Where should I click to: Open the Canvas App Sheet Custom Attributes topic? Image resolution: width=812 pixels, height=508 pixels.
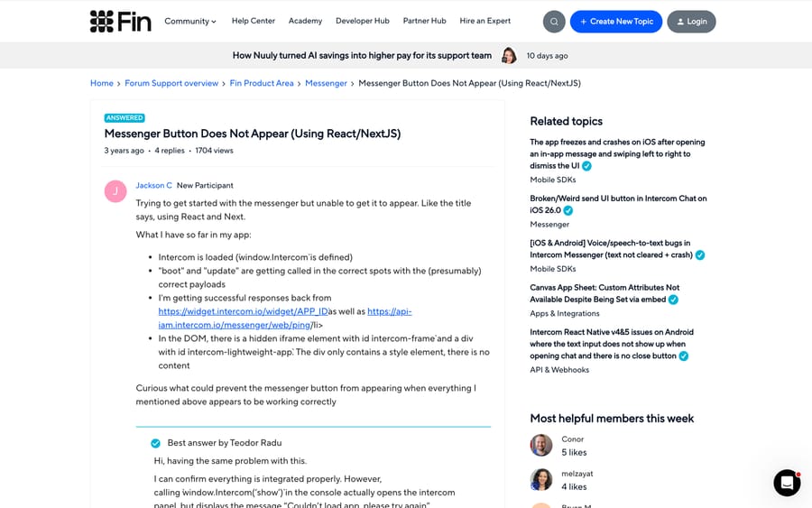click(604, 293)
